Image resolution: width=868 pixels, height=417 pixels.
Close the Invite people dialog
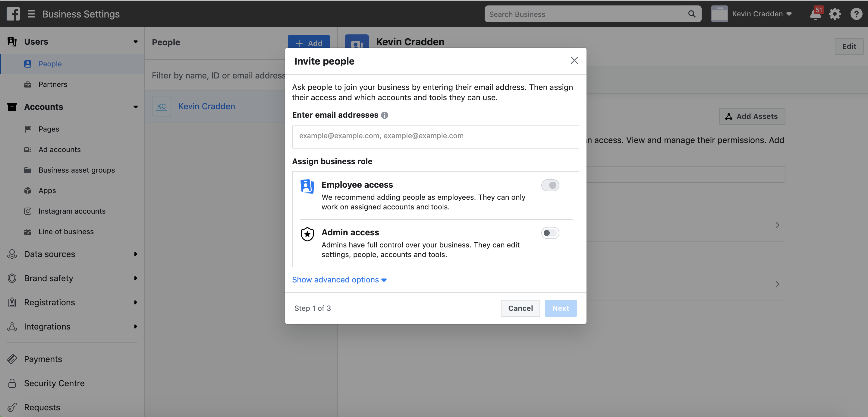(574, 60)
